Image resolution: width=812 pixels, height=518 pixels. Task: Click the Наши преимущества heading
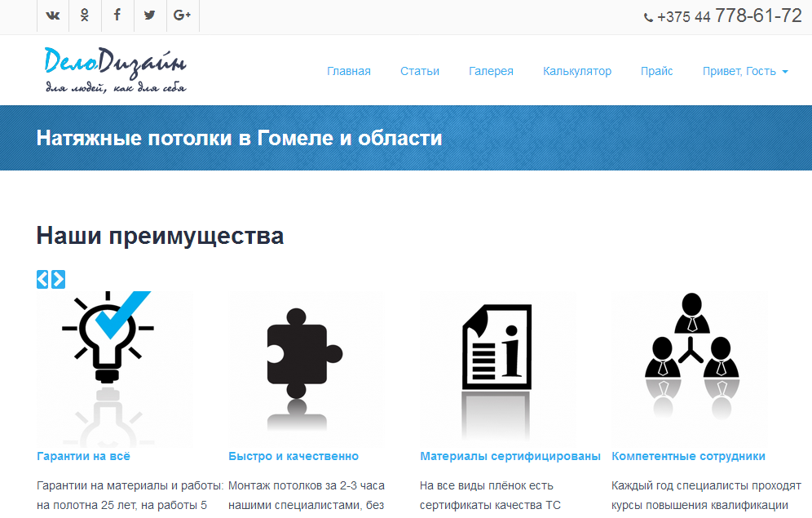click(x=160, y=236)
